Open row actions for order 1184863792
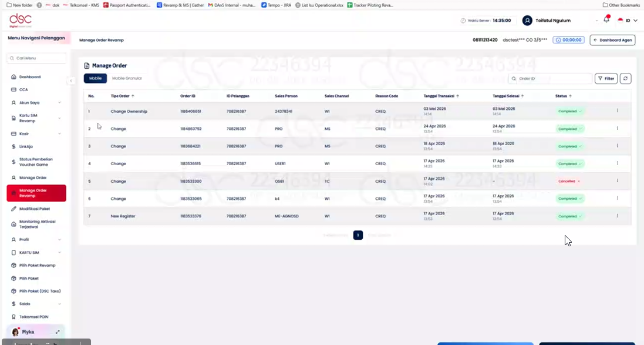Viewport: 644px width, 345px height. coord(618,128)
